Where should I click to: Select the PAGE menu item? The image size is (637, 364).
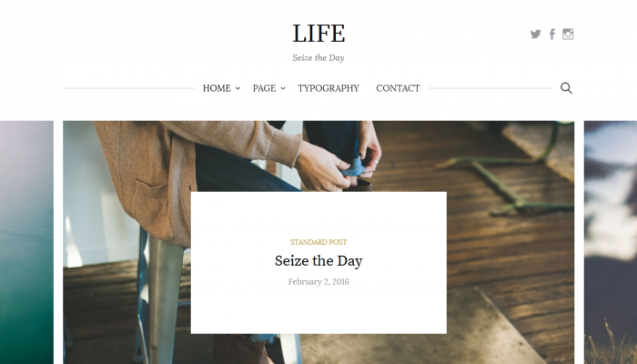264,88
